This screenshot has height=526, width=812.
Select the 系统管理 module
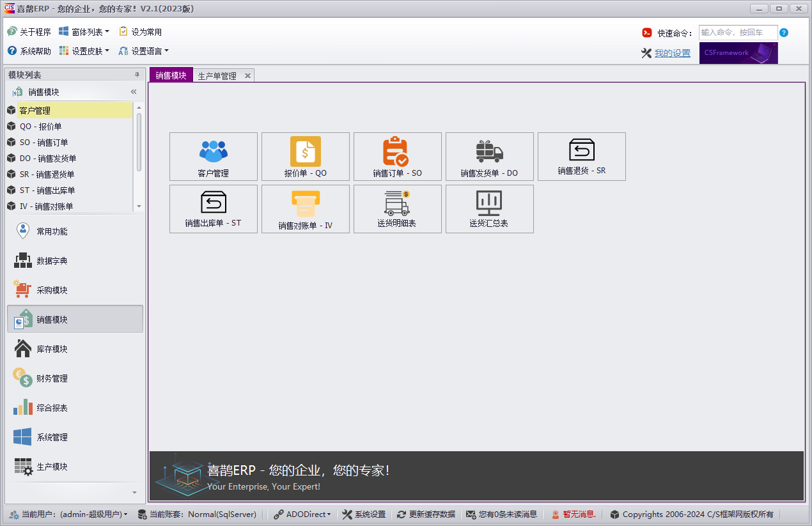(x=75, y=437)
